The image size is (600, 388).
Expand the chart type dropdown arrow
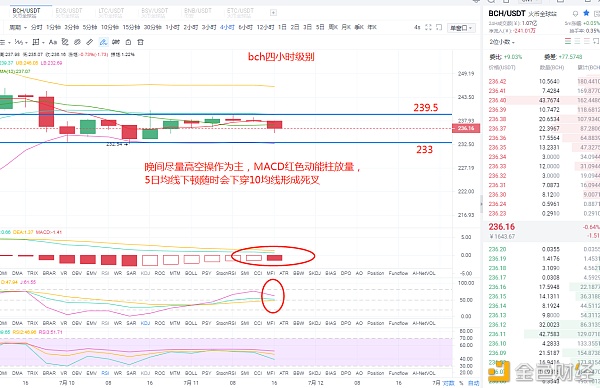[x=26, y=42]
